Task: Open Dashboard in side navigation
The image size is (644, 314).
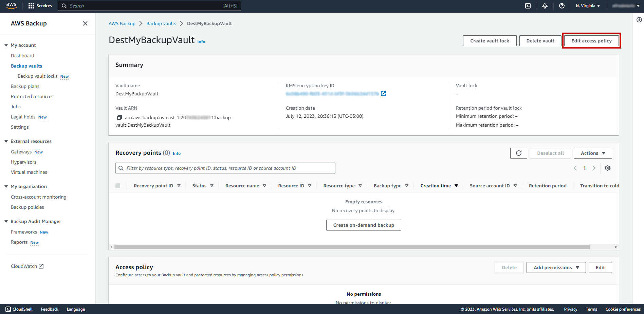Action: (22, 56)
